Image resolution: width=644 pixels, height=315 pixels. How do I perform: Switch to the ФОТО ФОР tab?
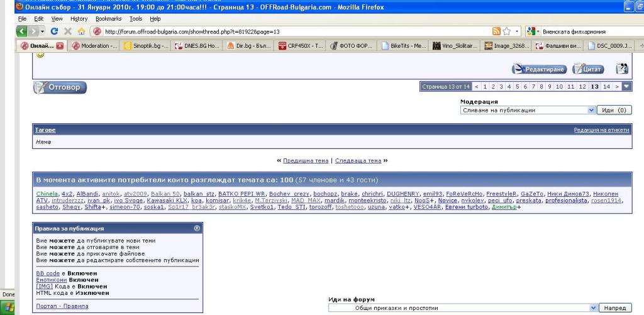pyautogui.click(x=353, y=46)
